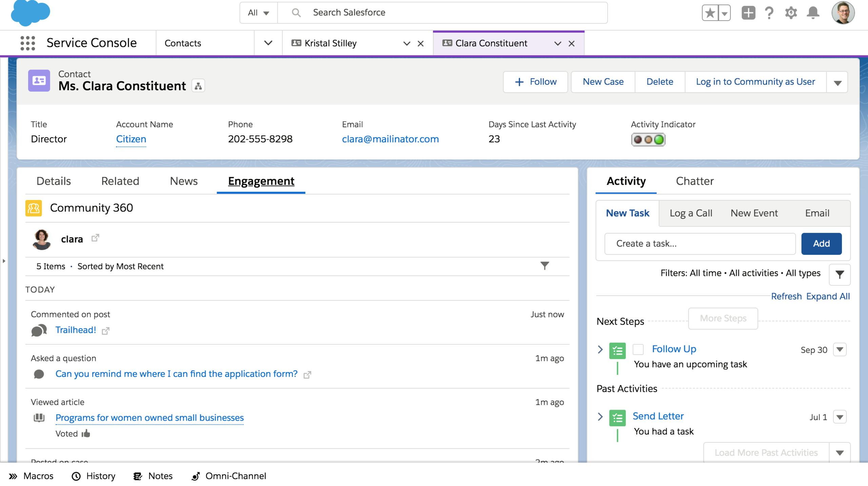
Task: Click external link icon beside application form question
Action: tap(307, 374)
